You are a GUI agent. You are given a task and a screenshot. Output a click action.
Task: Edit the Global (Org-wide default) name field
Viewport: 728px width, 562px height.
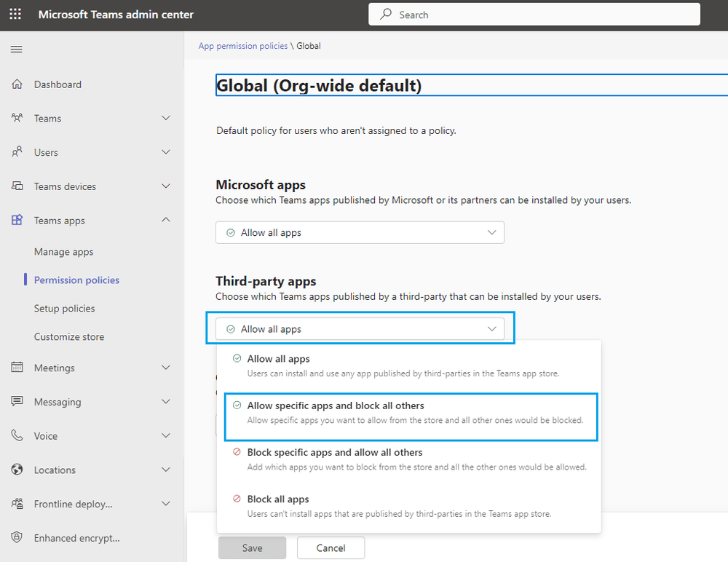471,85
